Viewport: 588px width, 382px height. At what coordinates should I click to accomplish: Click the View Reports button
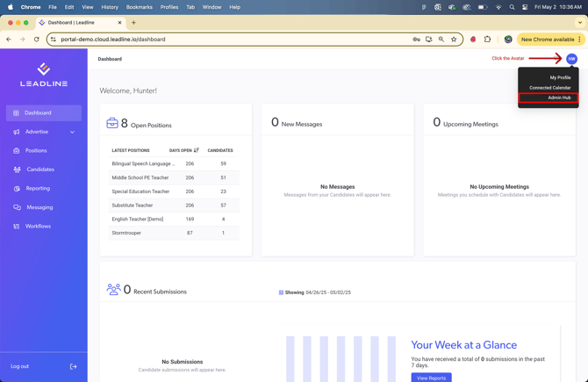[x=431, y=378]
